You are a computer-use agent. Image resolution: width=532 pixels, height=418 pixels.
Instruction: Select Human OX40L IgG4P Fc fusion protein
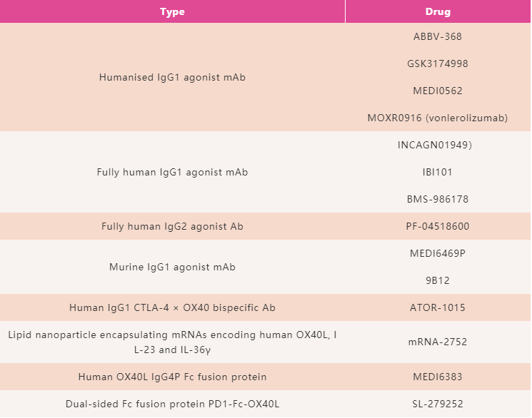(x=172, y=376)
